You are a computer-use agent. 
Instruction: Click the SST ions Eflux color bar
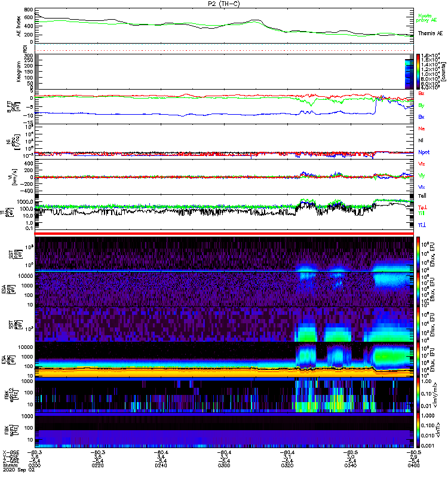click(x=418, y=254)
